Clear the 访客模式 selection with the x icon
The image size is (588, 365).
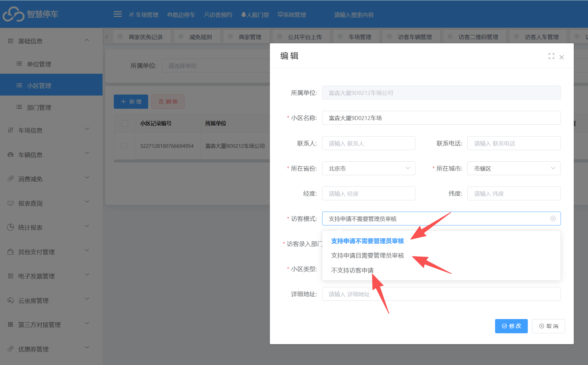pyautogui.click(x=553, y=219)
